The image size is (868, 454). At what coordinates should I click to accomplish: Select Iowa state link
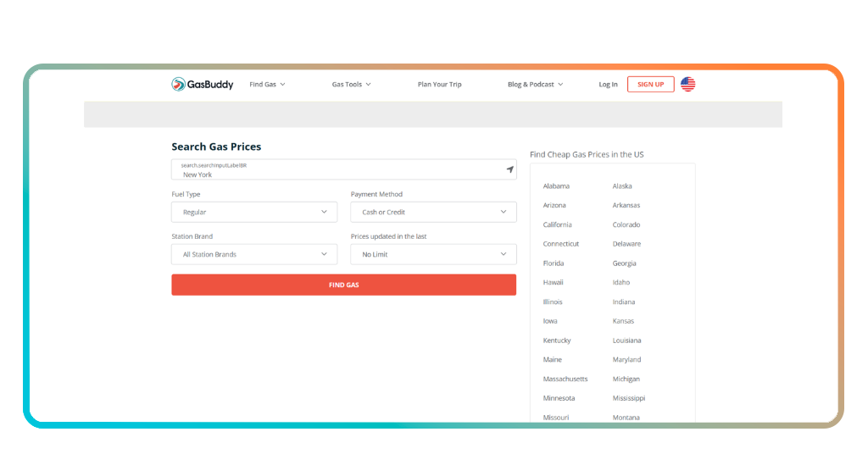pos(549,321)
